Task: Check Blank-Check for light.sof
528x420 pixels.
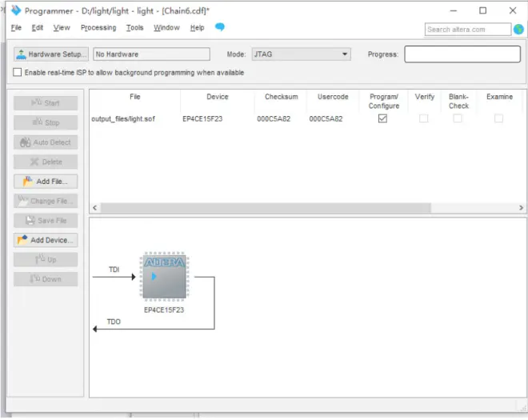Action: [458, 118]
